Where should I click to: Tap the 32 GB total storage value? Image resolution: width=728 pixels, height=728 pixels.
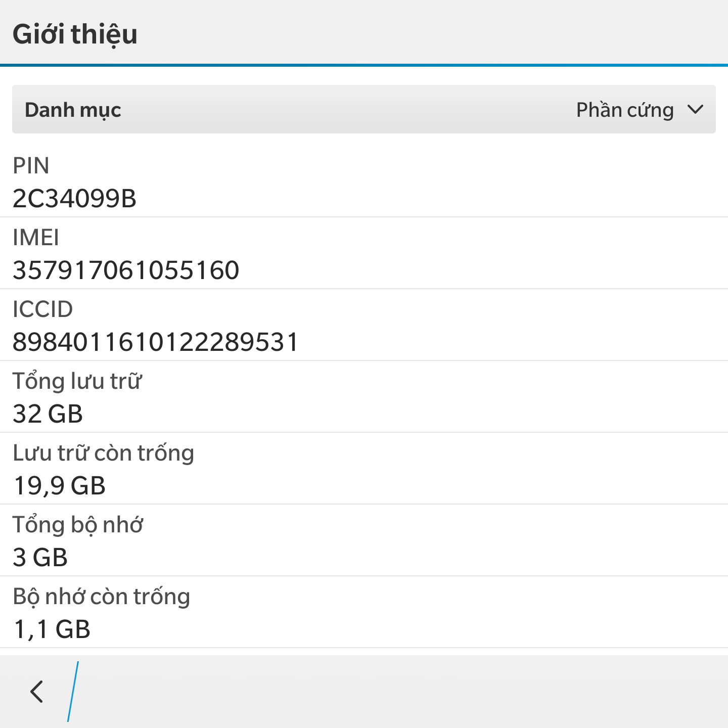point(48,414)
